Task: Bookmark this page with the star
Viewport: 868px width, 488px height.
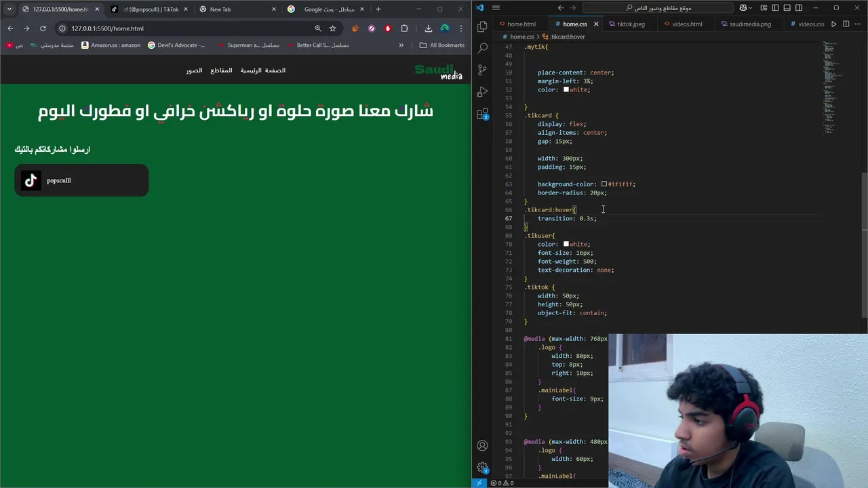Action: 333,28
